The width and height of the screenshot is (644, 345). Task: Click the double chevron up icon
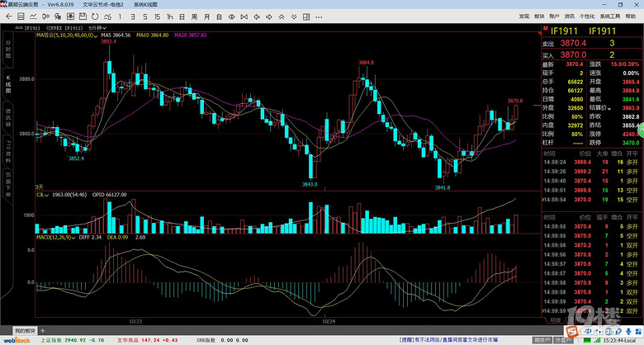click(x=282, y=17)
